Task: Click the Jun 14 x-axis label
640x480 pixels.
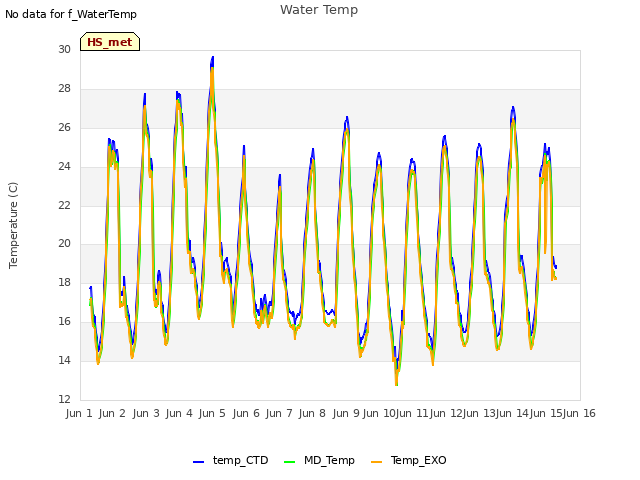Action: 512,413
